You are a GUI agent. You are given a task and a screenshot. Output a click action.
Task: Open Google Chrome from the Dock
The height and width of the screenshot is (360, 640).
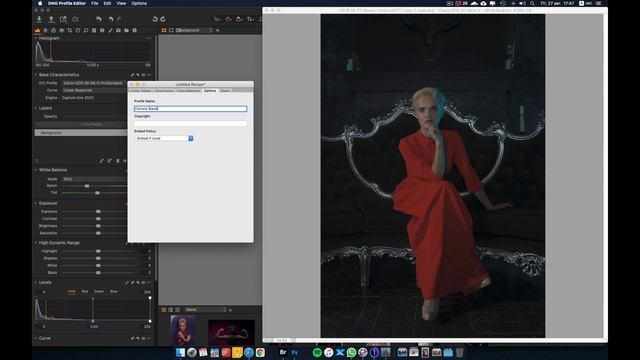coord(260,352)
